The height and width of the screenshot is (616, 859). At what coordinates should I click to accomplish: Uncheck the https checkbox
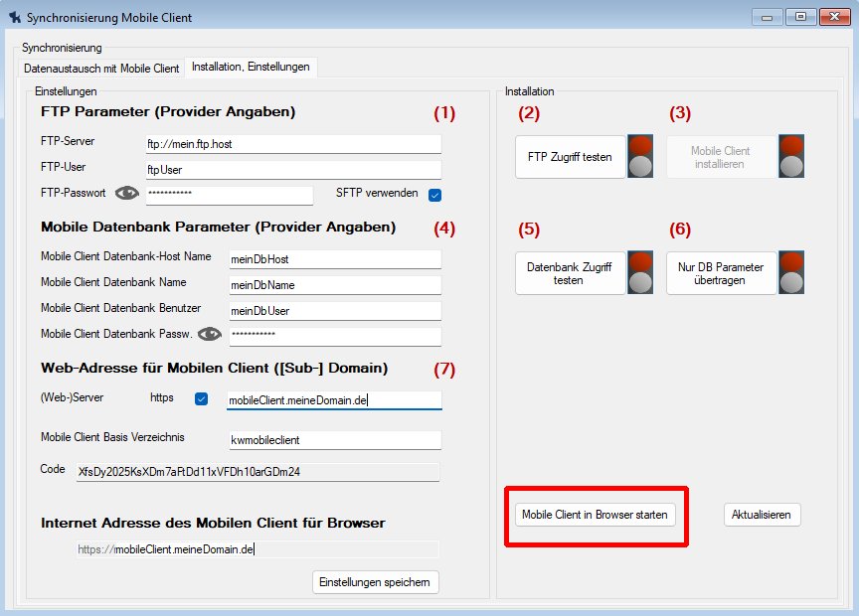(201, 399)
